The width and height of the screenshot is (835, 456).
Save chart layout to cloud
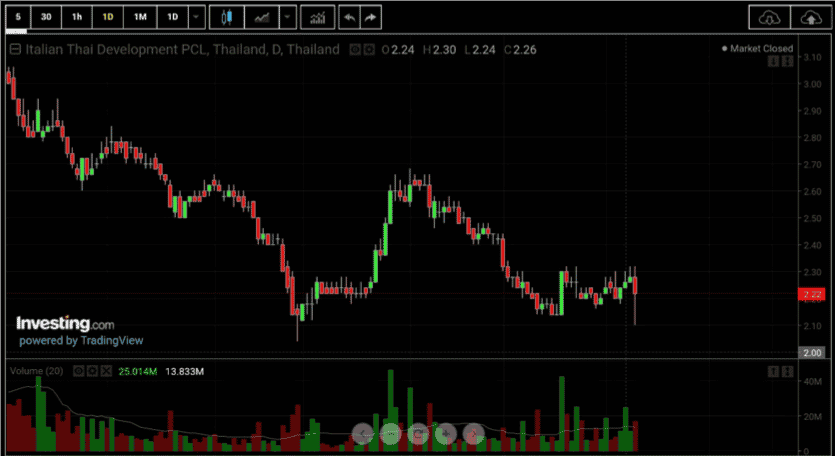click(811, 18)
